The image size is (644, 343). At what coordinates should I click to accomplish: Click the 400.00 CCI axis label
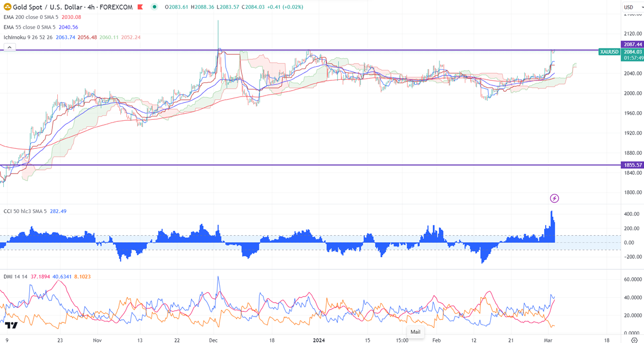pos(632,214)
